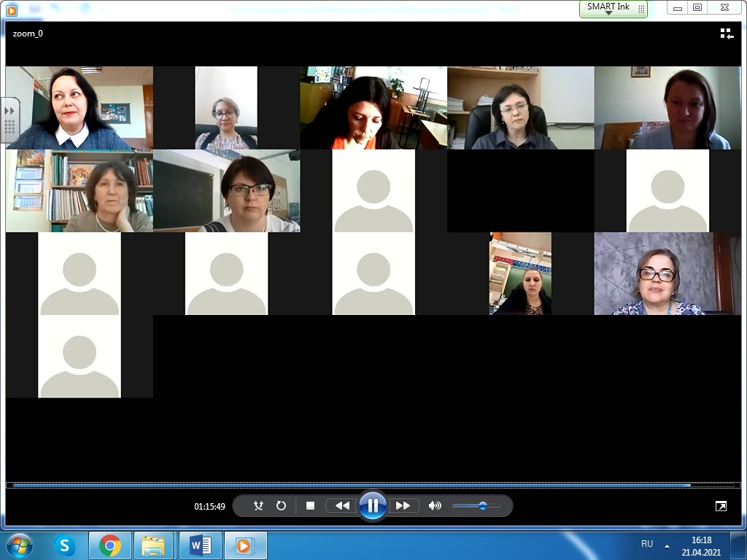Image resolution: width=747 pixels, height=560 pixels.
Task: Stop the video with the Stop button
Action: tap(310, 505)
